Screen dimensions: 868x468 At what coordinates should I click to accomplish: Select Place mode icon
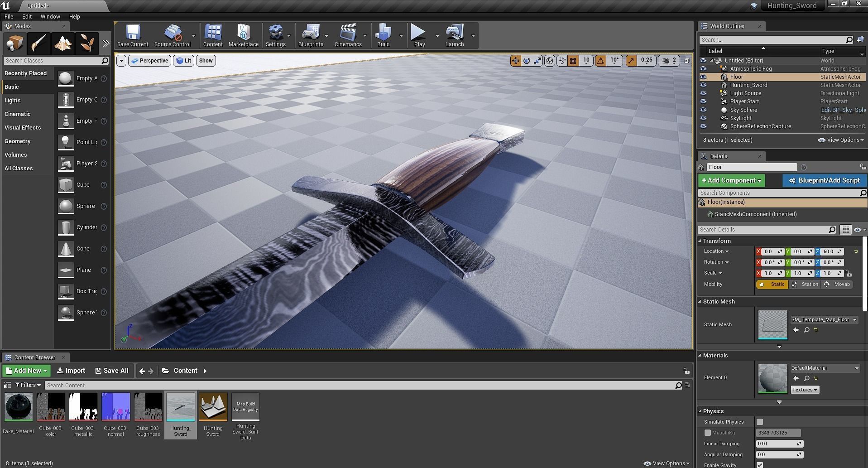click(x=15, y=43)
